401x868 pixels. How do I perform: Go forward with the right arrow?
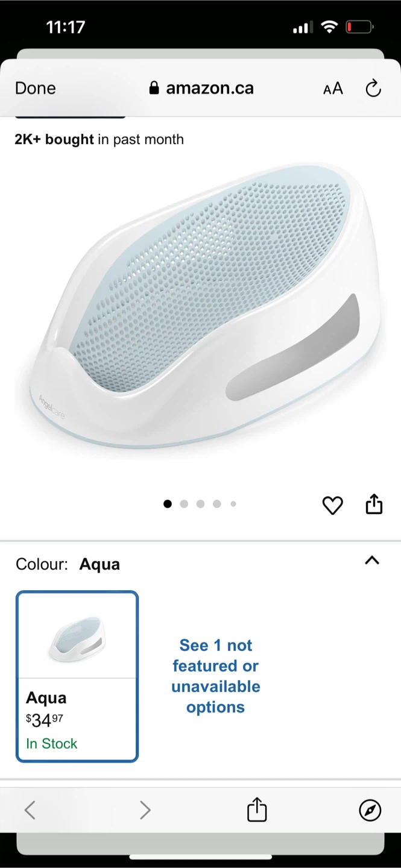pos(145,810)
